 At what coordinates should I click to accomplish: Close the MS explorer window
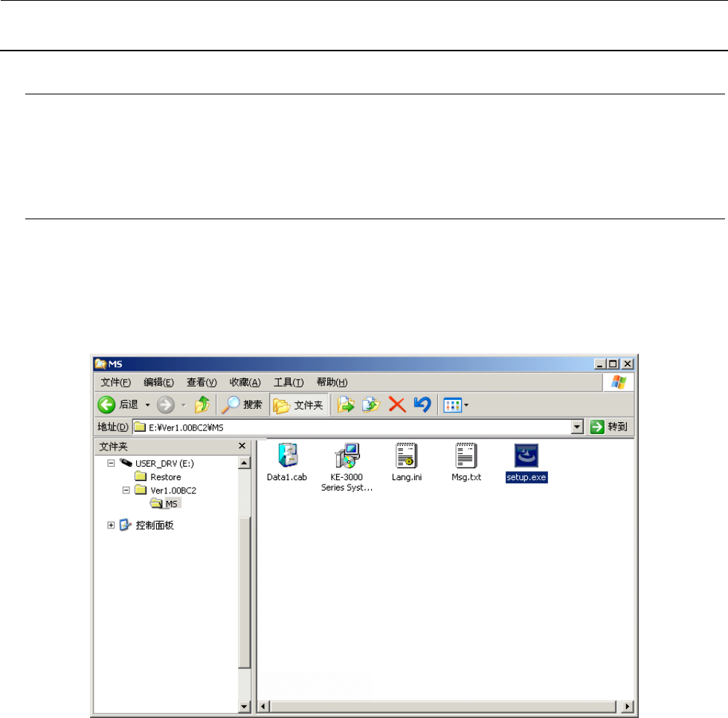628,364
